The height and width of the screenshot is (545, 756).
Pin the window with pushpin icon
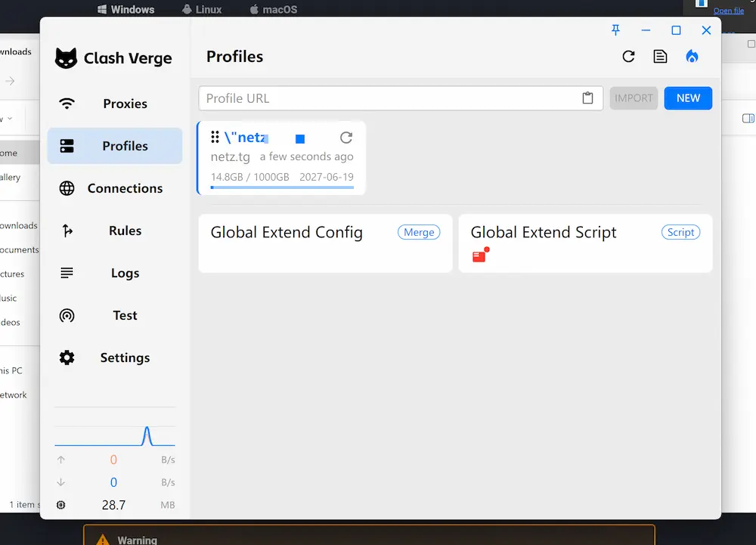click(615, 30)
